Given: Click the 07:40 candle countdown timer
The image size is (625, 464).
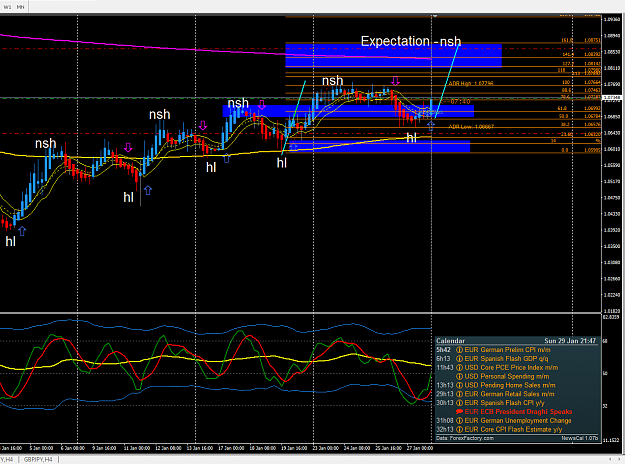Looking at the screenshot, I should (x=460, y=102).
